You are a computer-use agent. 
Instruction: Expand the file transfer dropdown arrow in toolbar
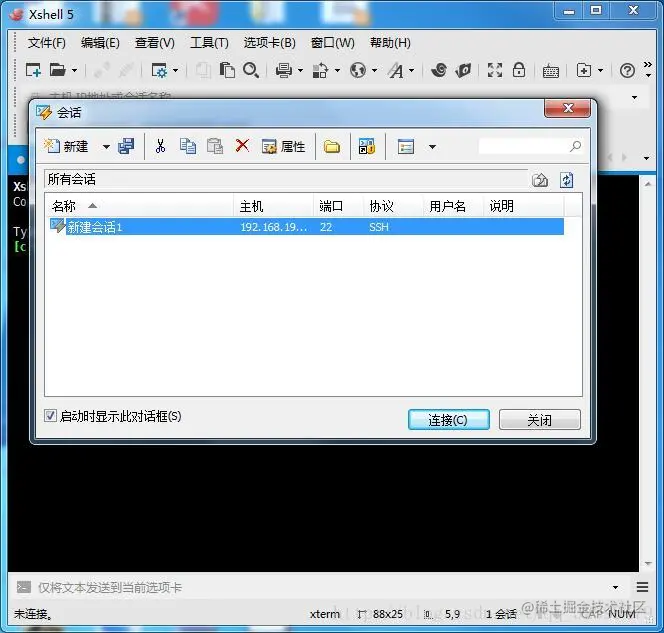tap(337, 70)
